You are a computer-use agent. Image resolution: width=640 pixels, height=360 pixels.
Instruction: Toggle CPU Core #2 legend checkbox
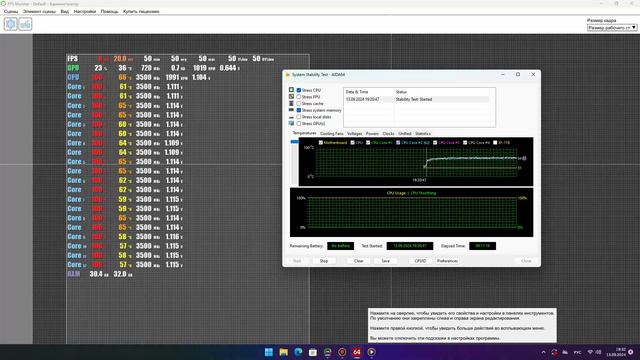[x=398, y=142]
